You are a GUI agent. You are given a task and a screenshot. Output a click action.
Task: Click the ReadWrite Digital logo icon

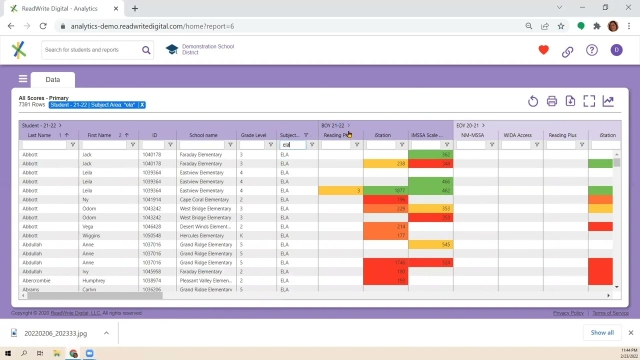pyautogui.click(x=18, y=50)
